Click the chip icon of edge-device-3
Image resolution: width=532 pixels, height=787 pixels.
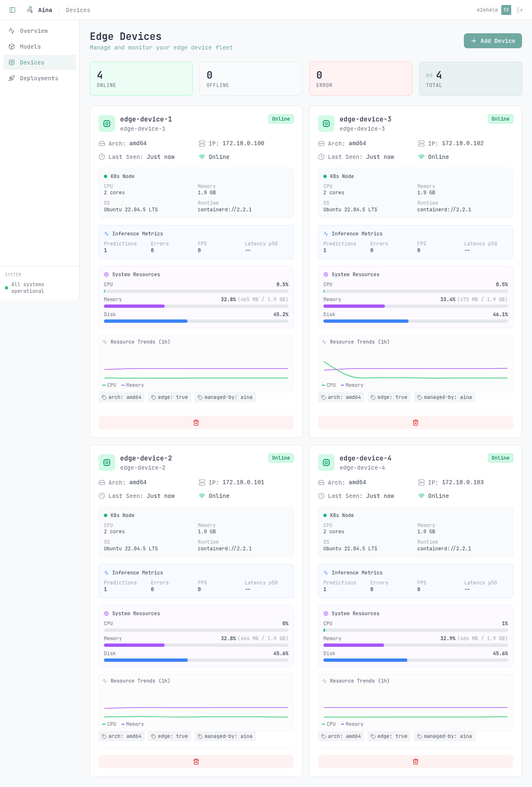[326, 124]
